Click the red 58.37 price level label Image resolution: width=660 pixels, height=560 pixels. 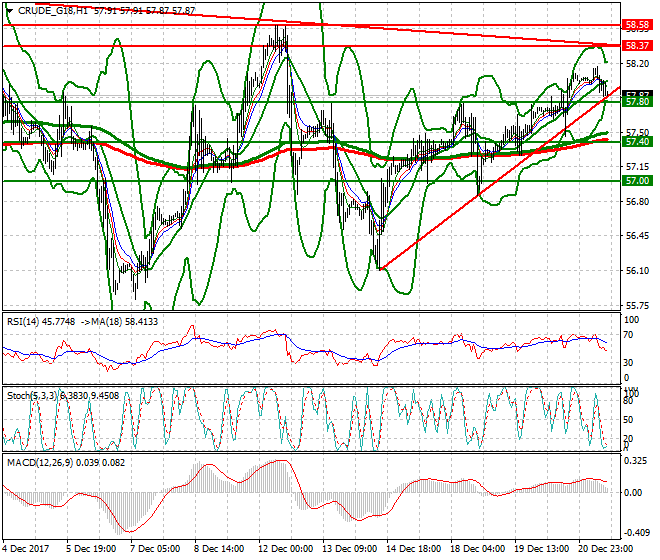coord(637,45)
